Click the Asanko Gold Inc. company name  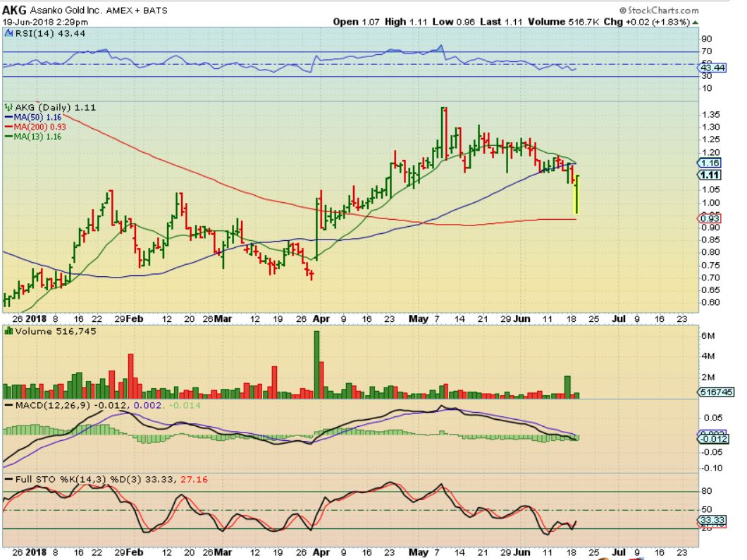66,10
